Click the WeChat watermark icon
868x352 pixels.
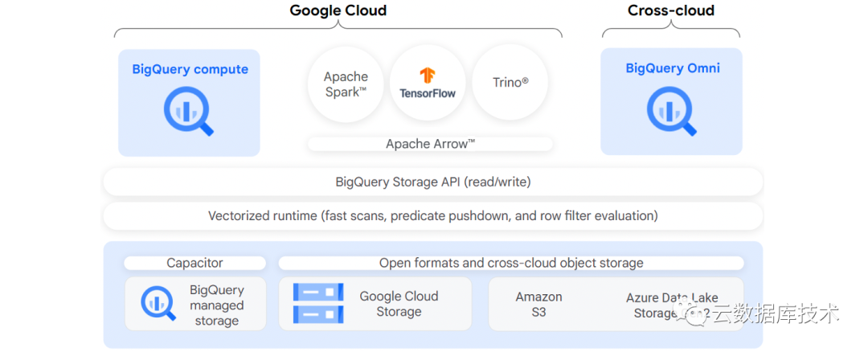(694, 311)
